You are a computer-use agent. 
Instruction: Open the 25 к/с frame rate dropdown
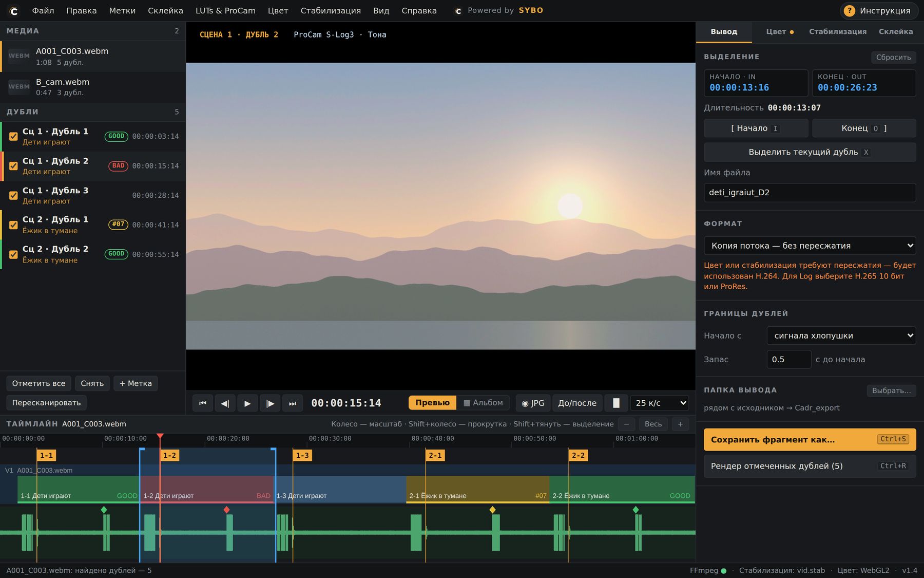click(660, 403)
